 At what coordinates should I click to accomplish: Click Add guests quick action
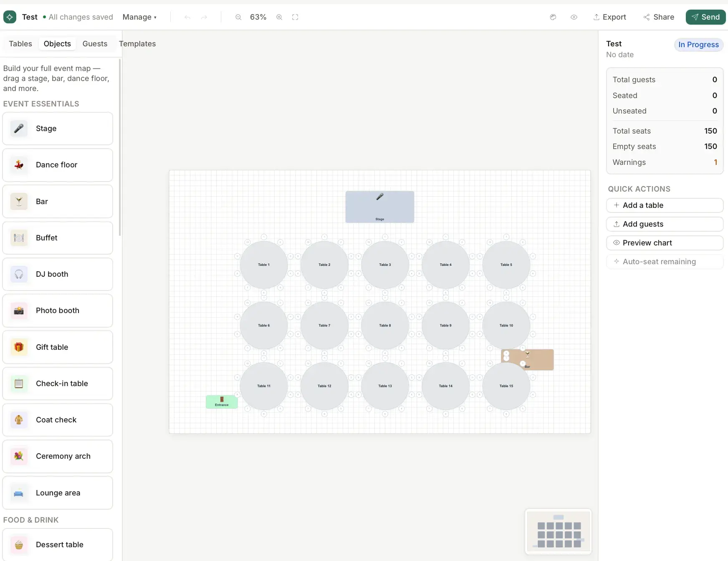coord(665,224)
